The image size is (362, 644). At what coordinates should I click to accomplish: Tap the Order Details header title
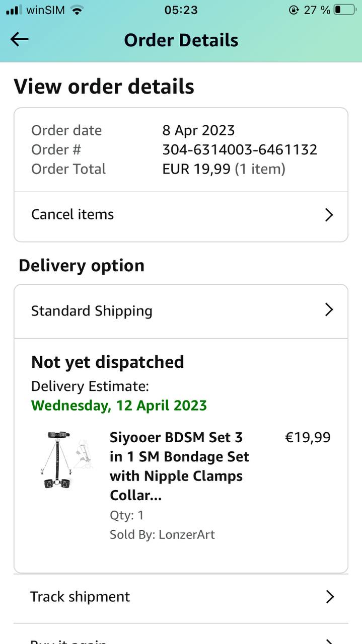tap(181, 40)
